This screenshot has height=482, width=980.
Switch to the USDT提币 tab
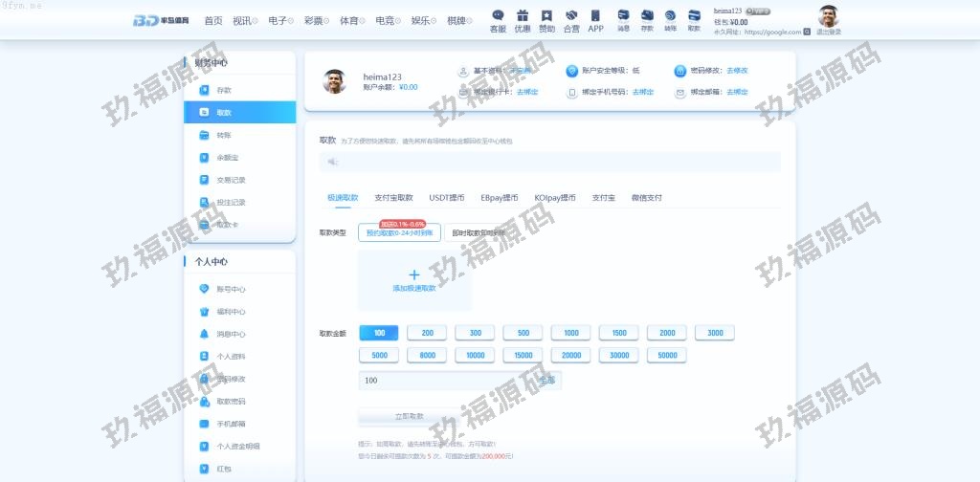tap(447, 198)
